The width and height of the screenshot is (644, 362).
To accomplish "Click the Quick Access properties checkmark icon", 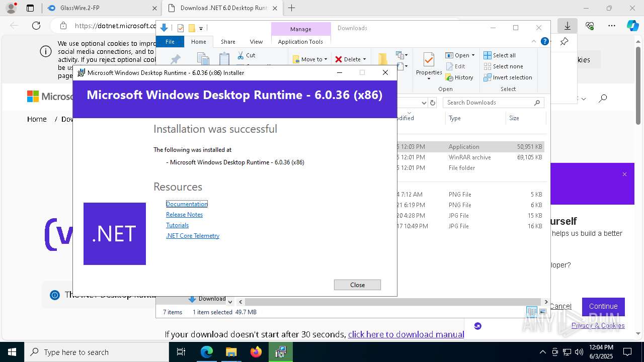I will pyautogui.click(x=181, y=28).
